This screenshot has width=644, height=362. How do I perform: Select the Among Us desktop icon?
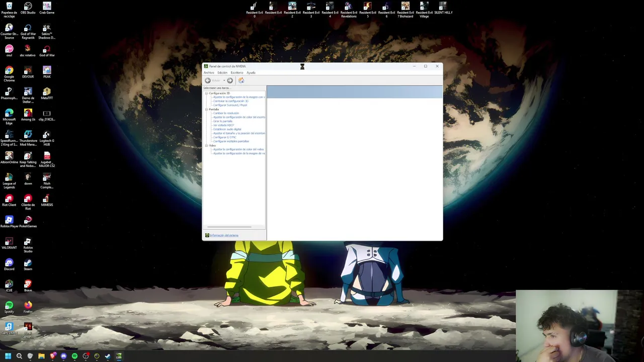[x=28, y=115]
